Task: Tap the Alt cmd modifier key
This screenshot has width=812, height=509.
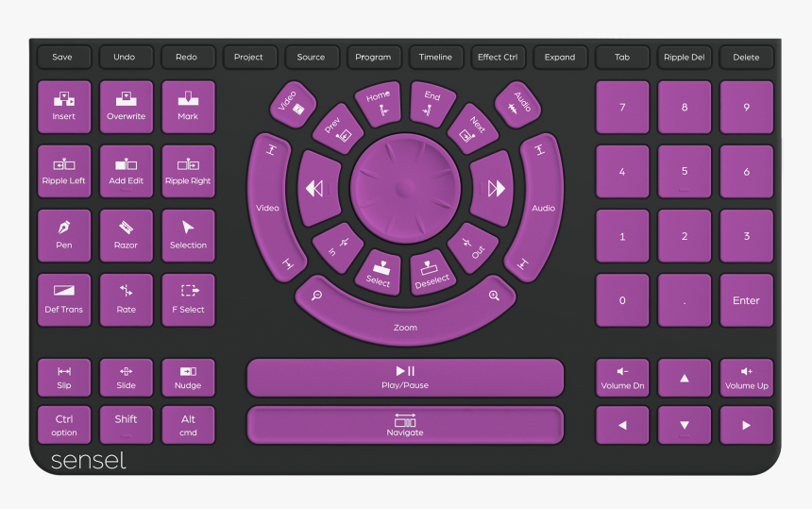Action: pos(188,425)
